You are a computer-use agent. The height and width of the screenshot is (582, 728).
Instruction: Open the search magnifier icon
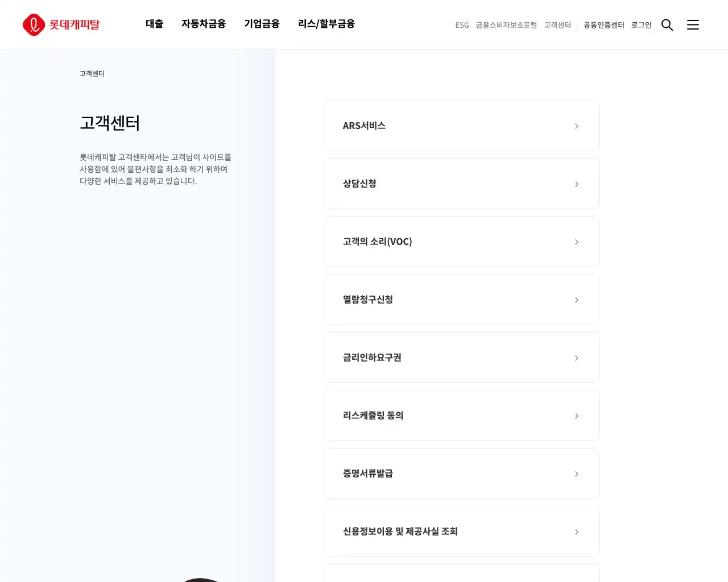point(667,25)
